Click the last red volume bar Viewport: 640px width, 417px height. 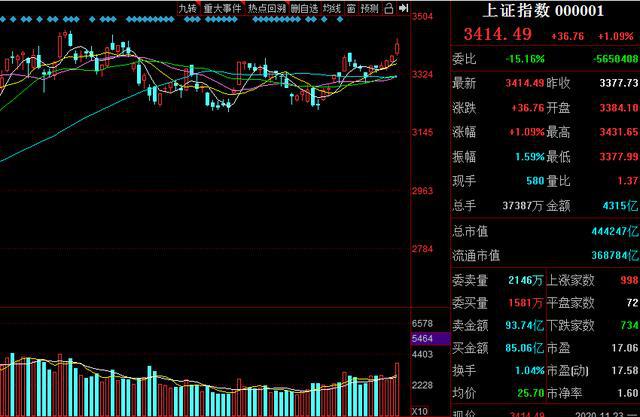click(x=397, y=389)
